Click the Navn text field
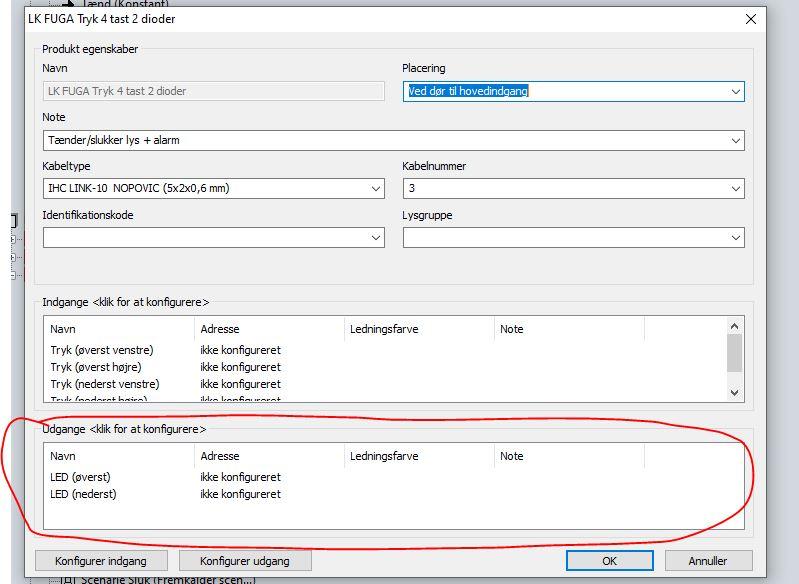 (x=213, y=91)
